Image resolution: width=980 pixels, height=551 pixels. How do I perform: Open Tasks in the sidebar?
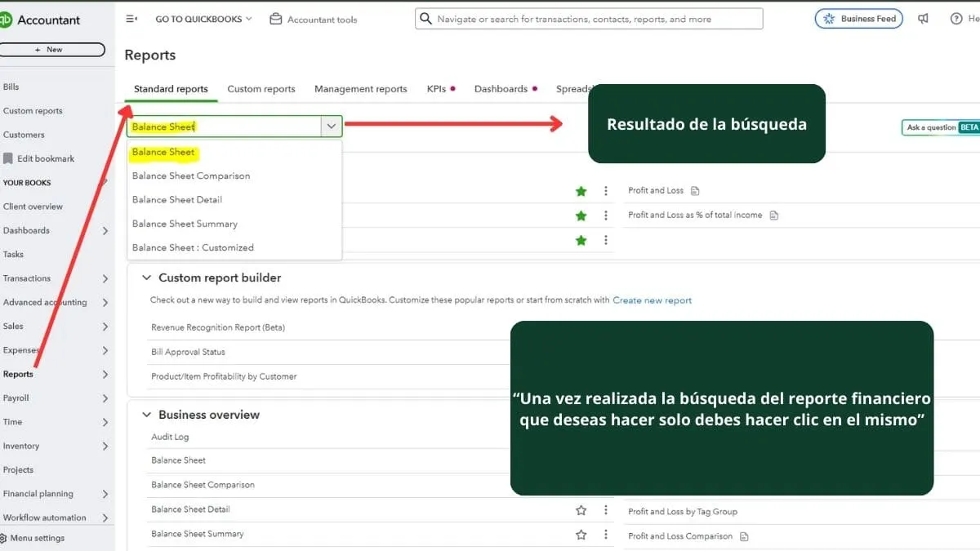(13, 255)
